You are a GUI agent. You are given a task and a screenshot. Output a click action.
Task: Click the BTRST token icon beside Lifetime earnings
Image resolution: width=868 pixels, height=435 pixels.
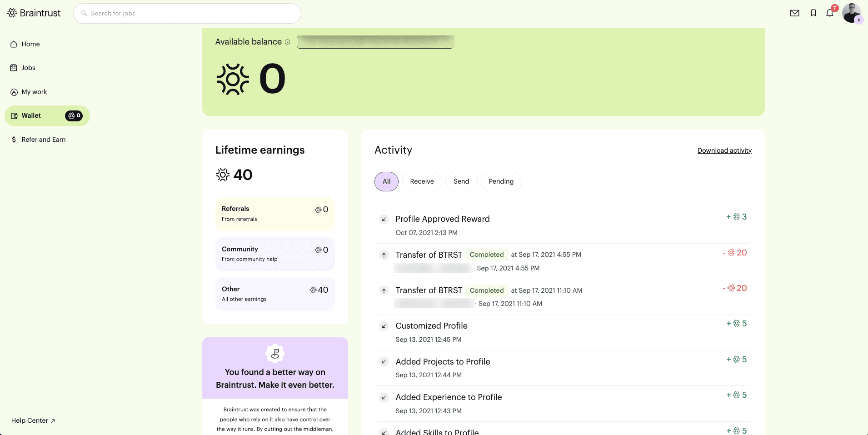[223, 175]
